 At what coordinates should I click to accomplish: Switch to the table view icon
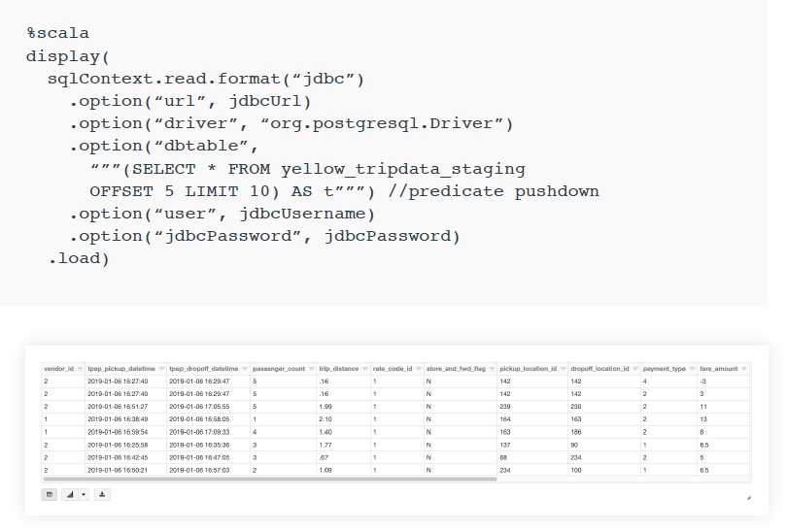49,494
